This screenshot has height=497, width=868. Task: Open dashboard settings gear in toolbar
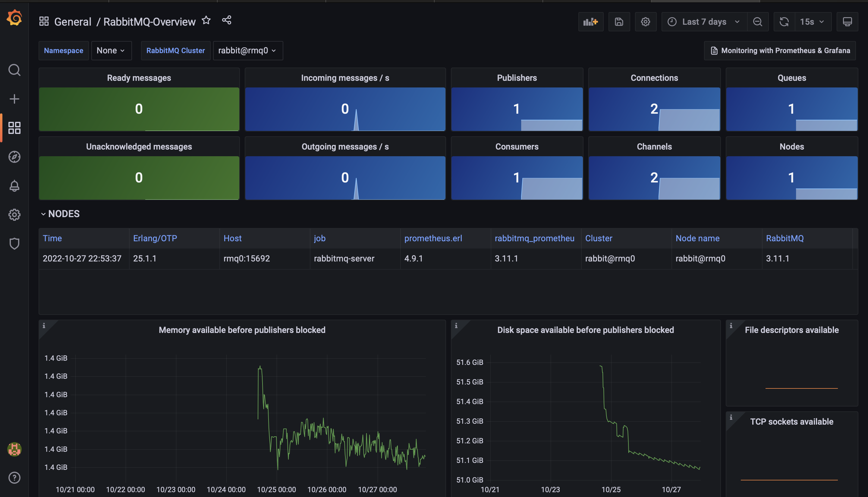(645, 22)
